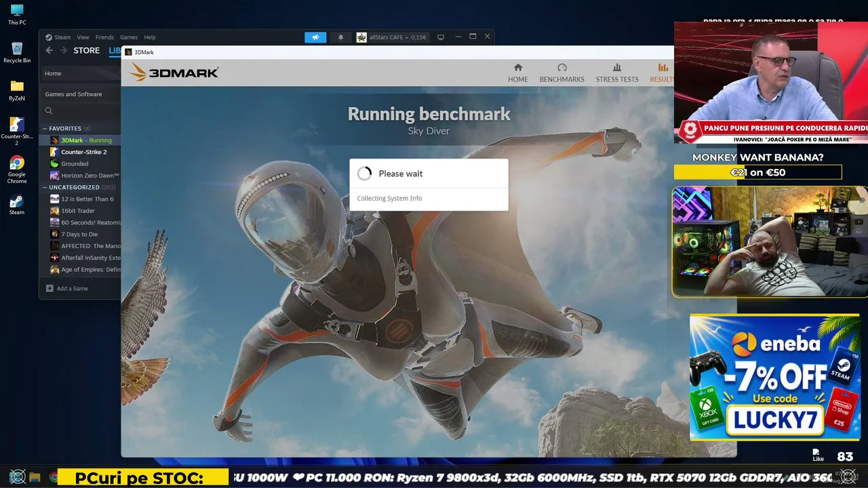
Task: Open File Explorer on the taskbar
Action: [x=35, y=477]
